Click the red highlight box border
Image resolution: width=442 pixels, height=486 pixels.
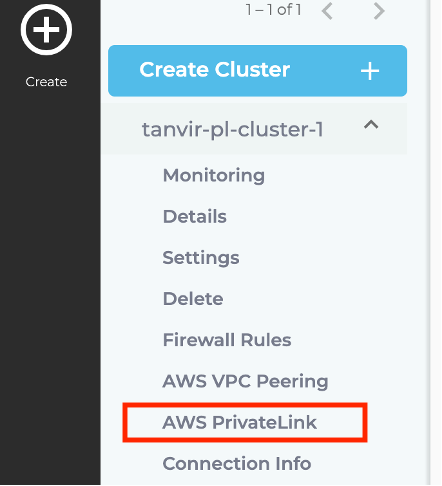(x=245, y=405)
